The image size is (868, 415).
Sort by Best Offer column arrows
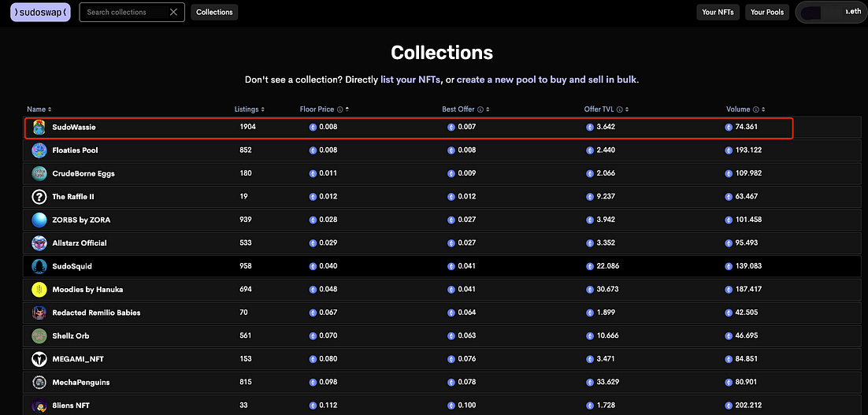click(488, 109)
